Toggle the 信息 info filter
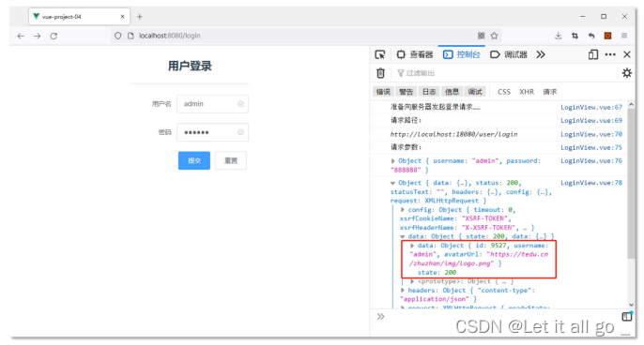644x345 pixels. (452, 92)
